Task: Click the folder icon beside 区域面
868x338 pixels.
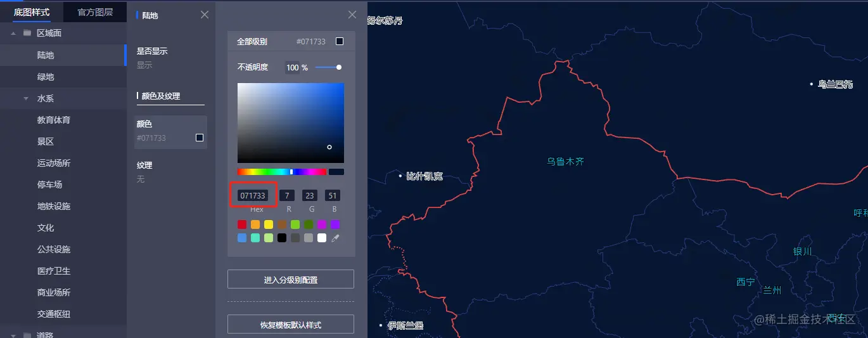Action: click(27, 33)
